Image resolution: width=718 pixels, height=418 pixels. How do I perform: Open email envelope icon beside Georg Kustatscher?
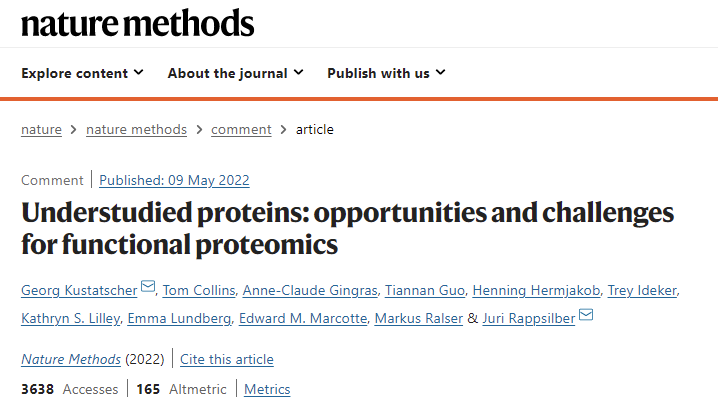click(148, 287)
